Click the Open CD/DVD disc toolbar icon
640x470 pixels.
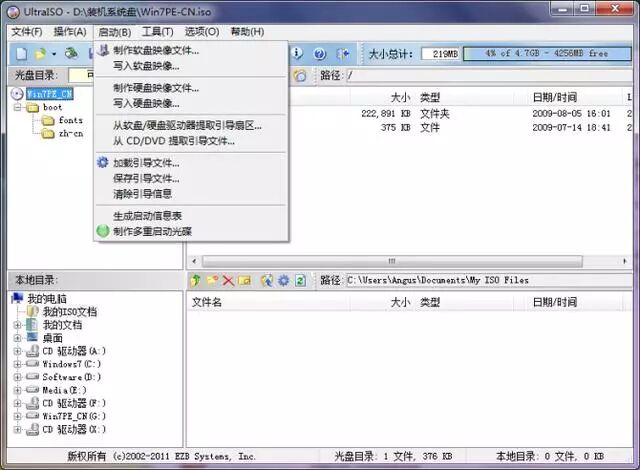71,53
